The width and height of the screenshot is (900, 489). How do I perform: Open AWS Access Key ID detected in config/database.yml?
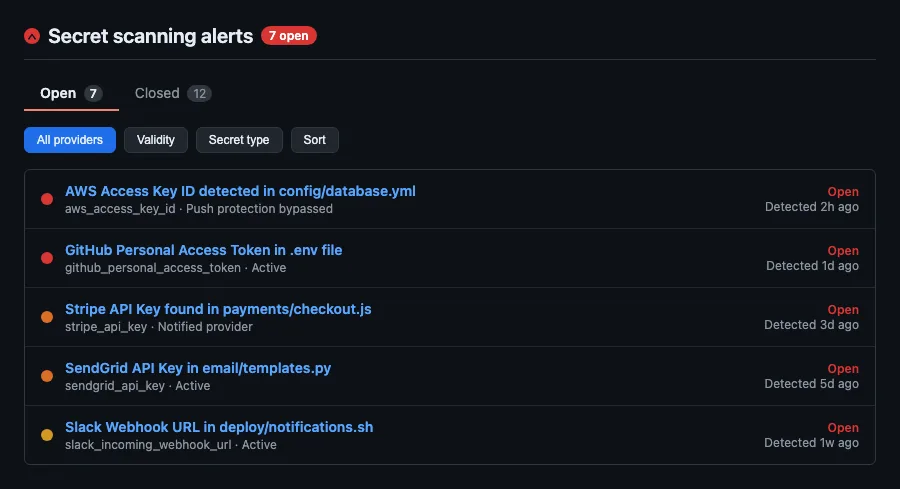pyautogui.click(x=240, y=191)
